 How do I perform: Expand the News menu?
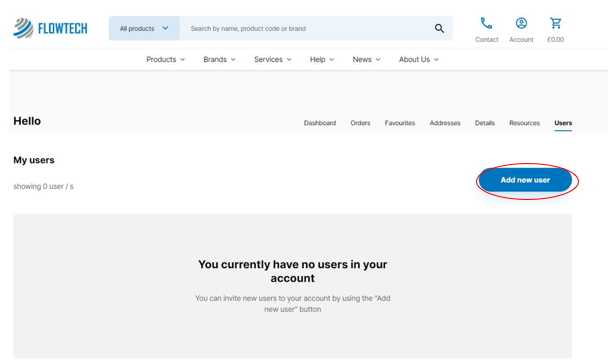coord(366,59)
